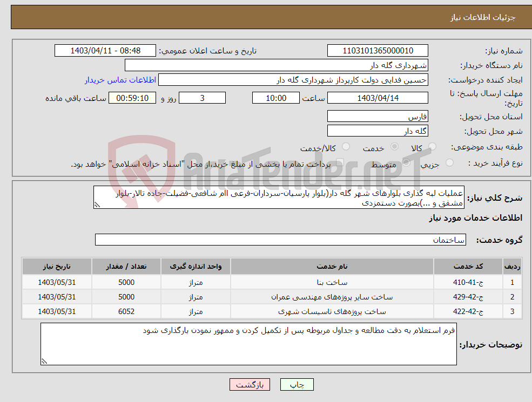Click service code ج-41-410
The image size is (532, 402).
click(x=468, y=282)
